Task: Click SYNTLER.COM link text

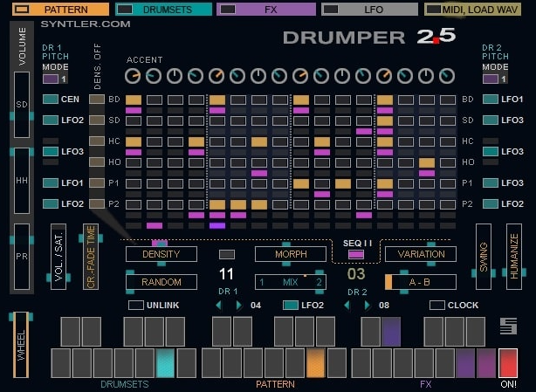Action: click(x=86, y=24)
